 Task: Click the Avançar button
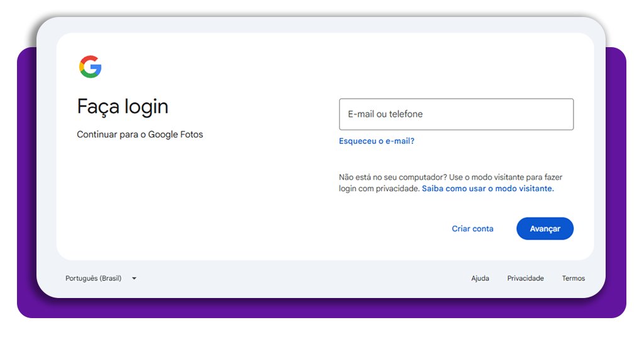coord(545,229)
